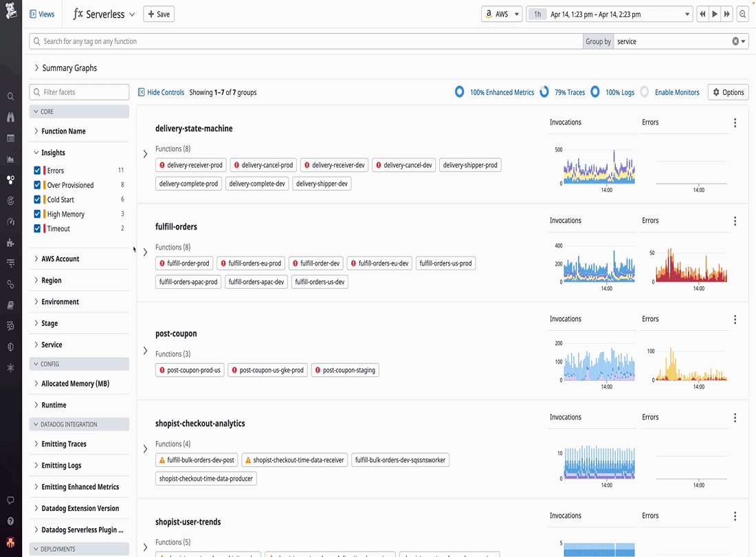
Task: Click the Filter facets input field
Action: pyautogui.click(x=79, y=92)
